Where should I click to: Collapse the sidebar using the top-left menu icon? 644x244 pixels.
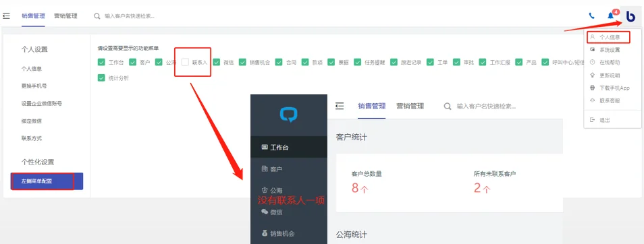click(x=6, y=16)
